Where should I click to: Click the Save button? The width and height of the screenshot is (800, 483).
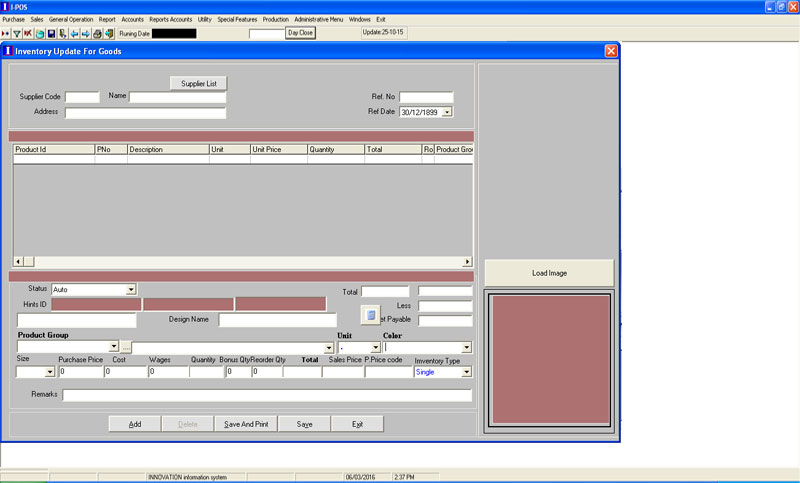pyautogui.click(x=304, y=424)
